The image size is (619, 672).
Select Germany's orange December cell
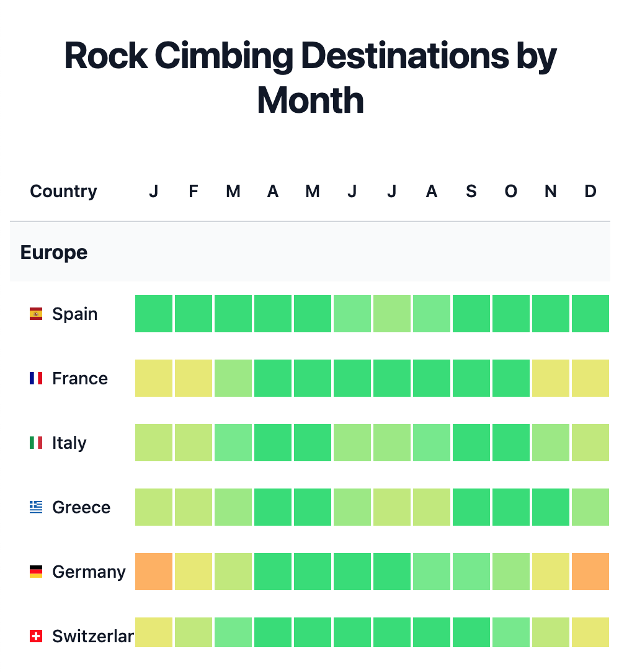click(590, 572)
